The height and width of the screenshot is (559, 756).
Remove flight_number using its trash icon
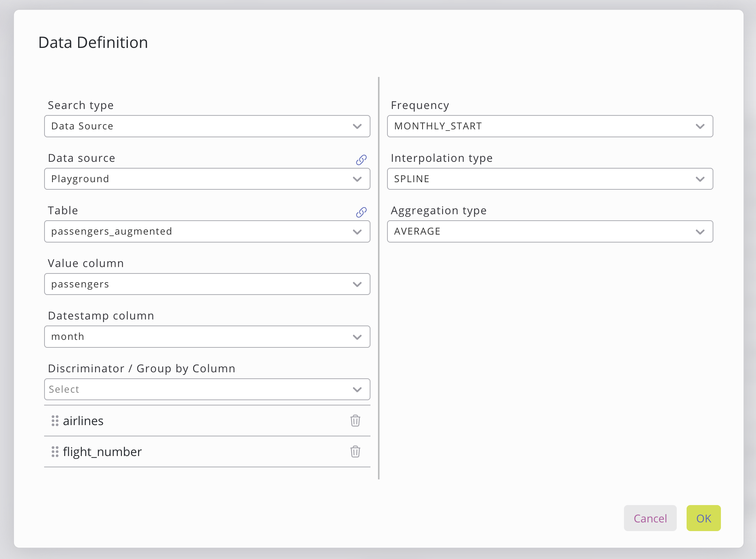tap(355, 451)
